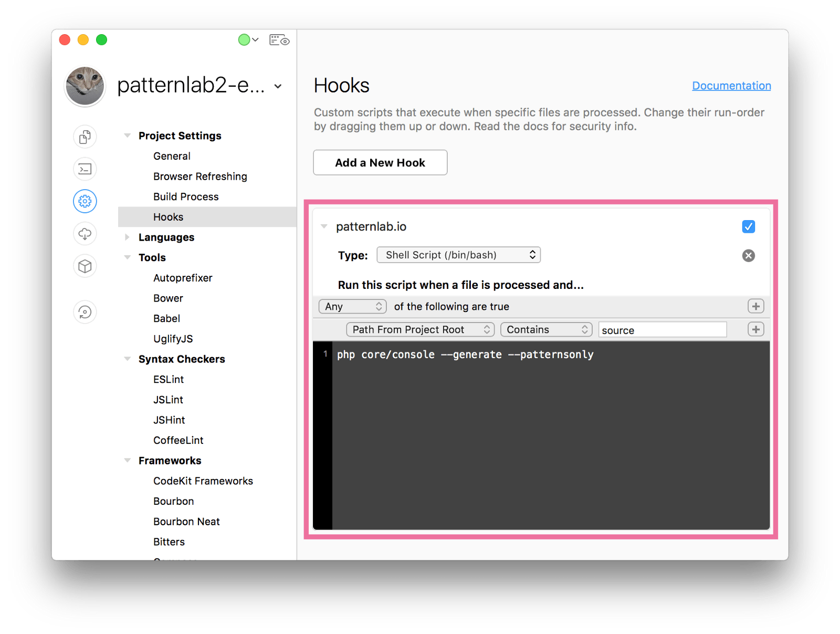Collapse the Project Settings section

(x=127, y=135)
